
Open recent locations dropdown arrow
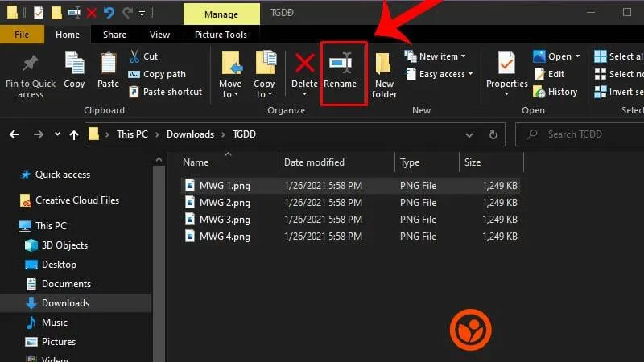click(57, 134)
